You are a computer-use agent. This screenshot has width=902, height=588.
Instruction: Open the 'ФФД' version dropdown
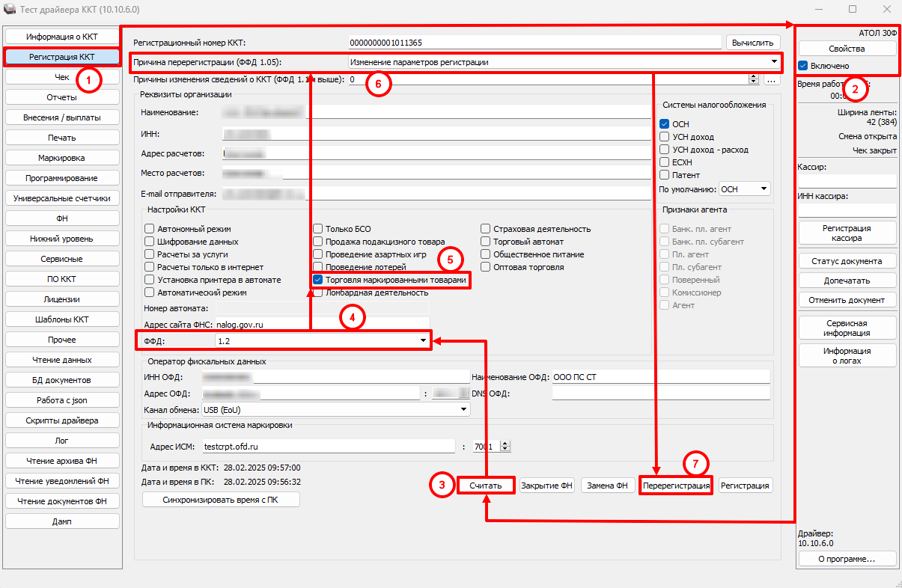(423, 341)
